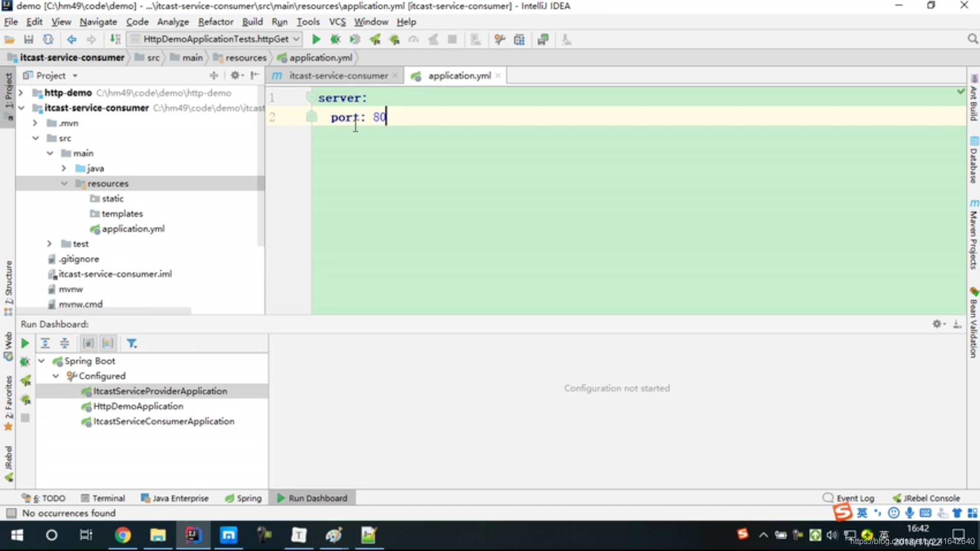
Task: Click the Stop square toolbar icon
Action: tap(452, 39)
